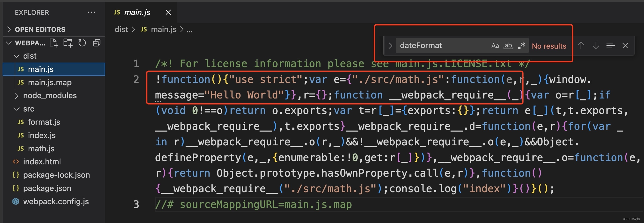This screenshot has width=644, height=223.
Task: Go to next match in find widget
Action: pos(596,46)
